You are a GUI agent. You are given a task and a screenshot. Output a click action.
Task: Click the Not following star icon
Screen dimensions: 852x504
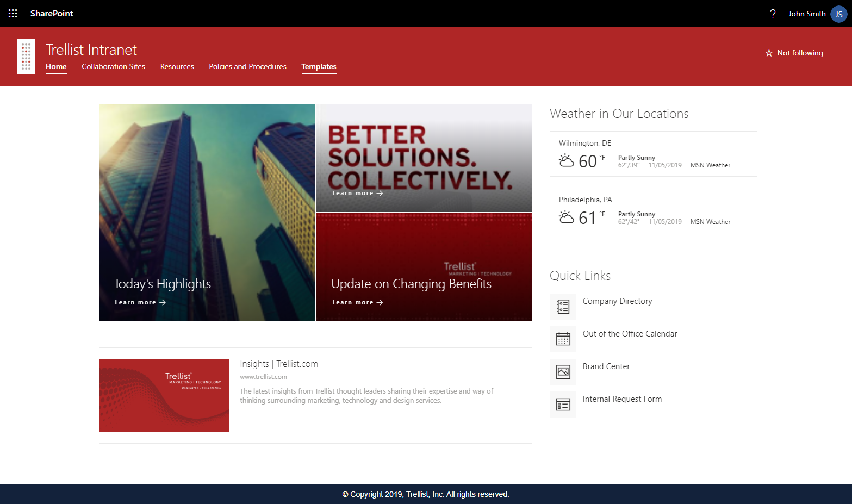pyautogui.click(x=769, y=53)
